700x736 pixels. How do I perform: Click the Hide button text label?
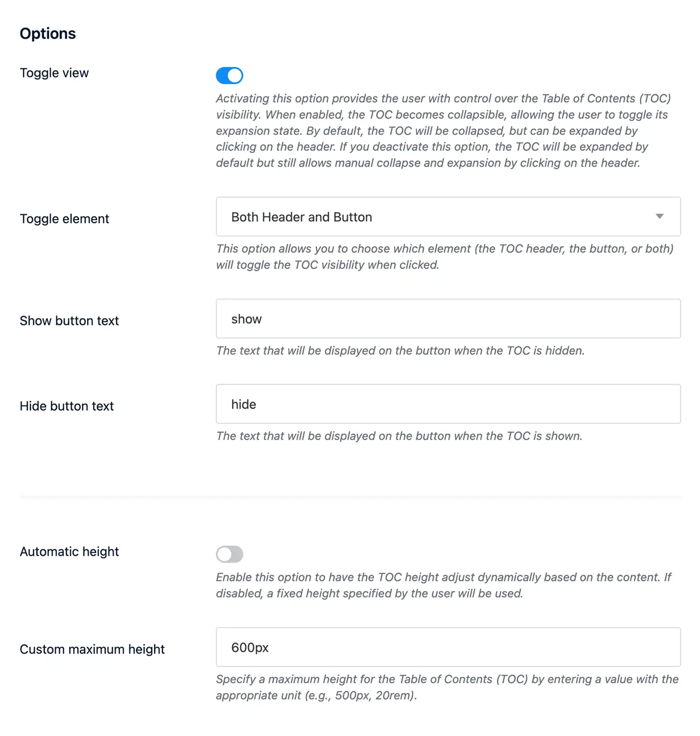pyautogui.click(x=67, y=406)
